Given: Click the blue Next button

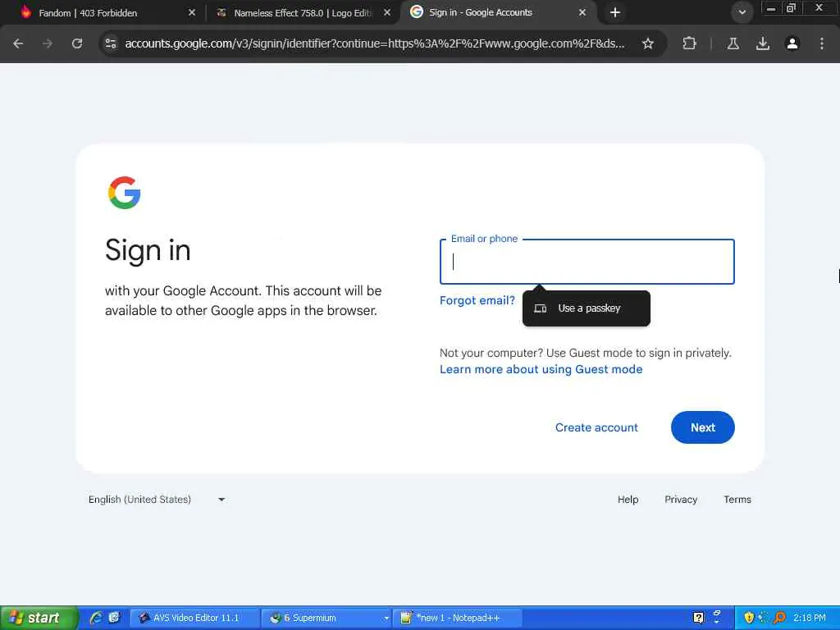Looking at the screenshot, I should tap(703, 427).
